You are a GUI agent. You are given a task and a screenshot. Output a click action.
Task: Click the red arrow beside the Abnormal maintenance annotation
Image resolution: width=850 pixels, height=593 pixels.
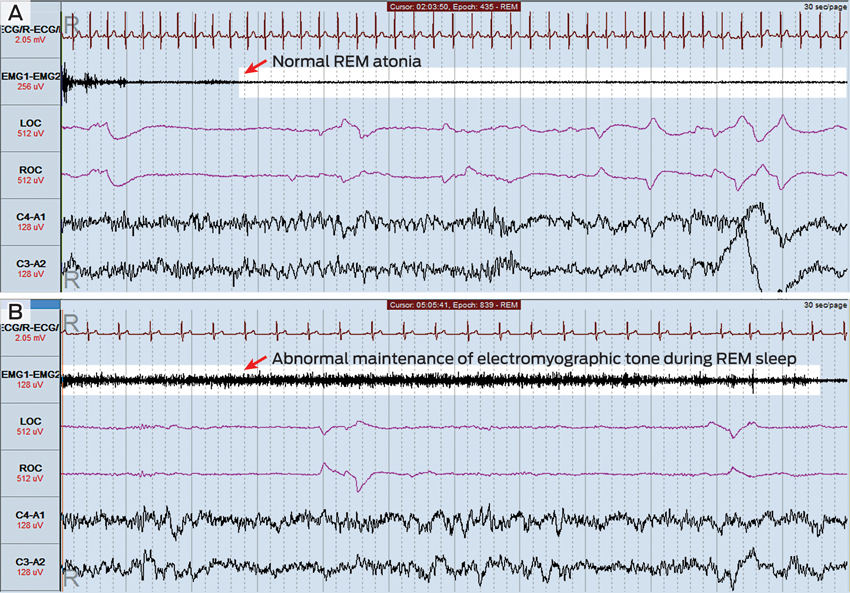(255, 363)
